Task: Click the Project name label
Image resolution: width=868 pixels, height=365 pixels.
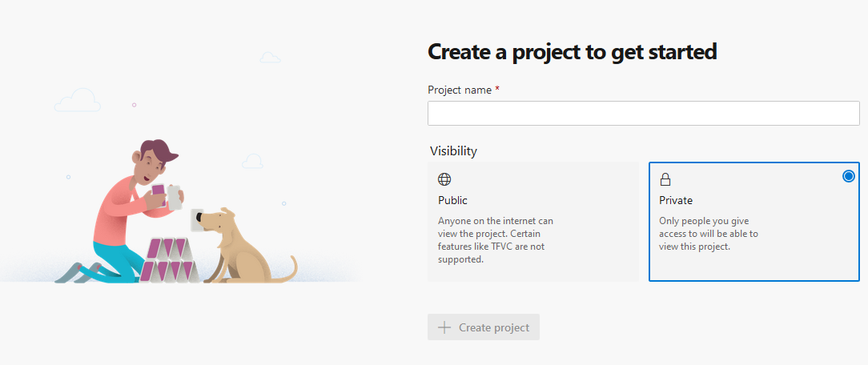Action: tap(460, 90)
